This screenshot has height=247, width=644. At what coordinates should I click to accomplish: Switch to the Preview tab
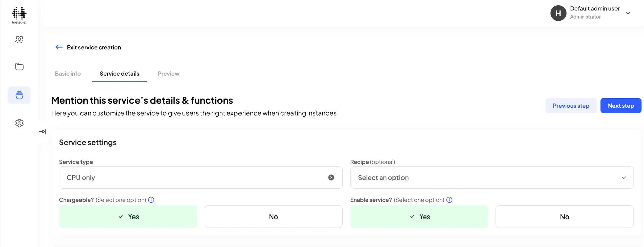pos(168,74)
